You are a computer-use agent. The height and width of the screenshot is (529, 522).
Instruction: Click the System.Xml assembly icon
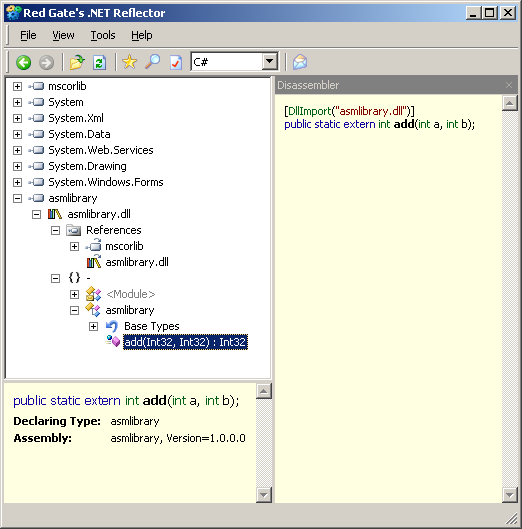[x=36, y=118]
